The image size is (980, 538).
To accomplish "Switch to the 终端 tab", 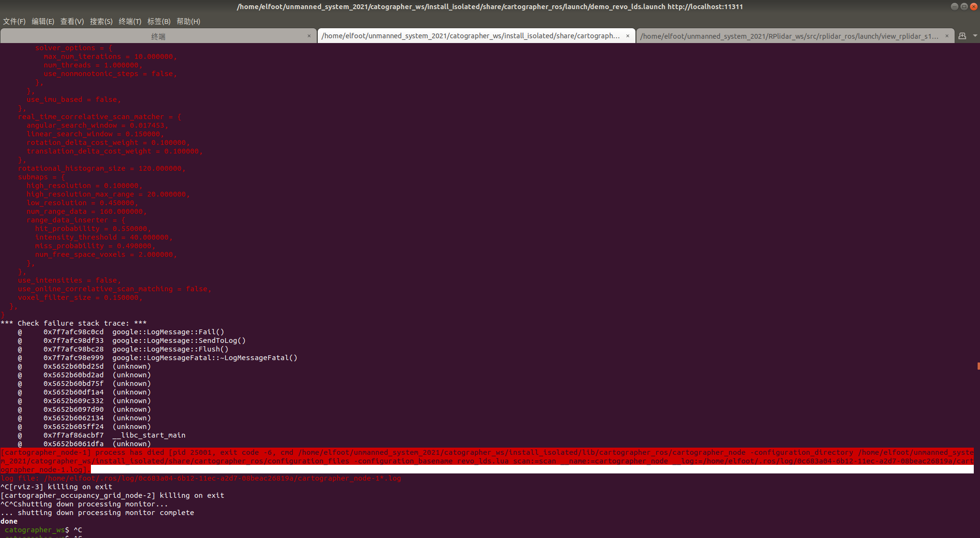I will (158, 36).
